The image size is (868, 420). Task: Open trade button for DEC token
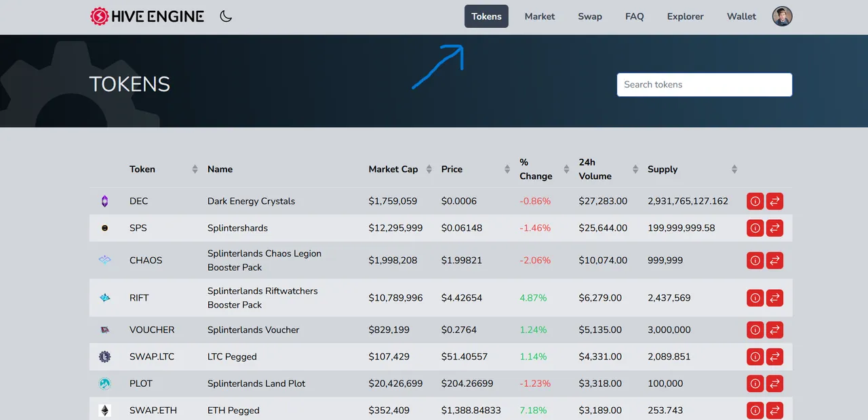click(775, 202)
